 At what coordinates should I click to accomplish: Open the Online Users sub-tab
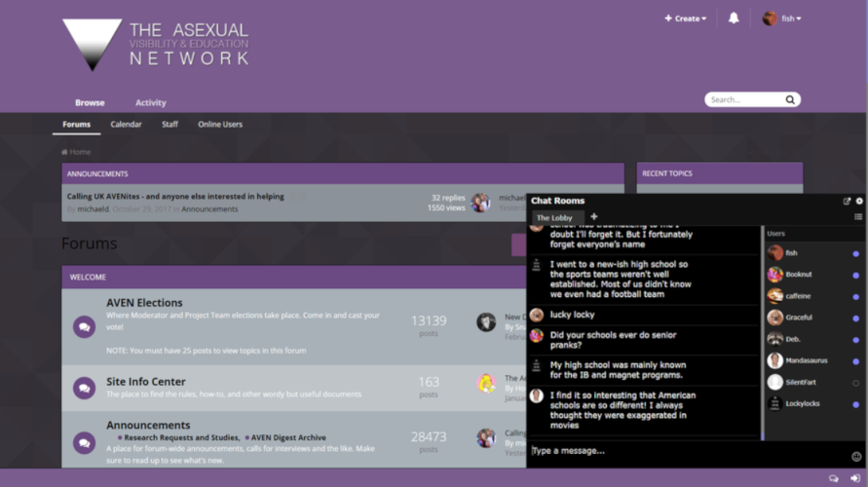(x=220, y=125)
